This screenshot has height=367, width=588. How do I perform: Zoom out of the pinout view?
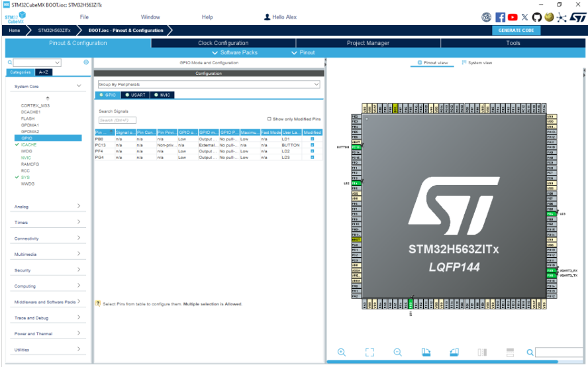point(397,352)
